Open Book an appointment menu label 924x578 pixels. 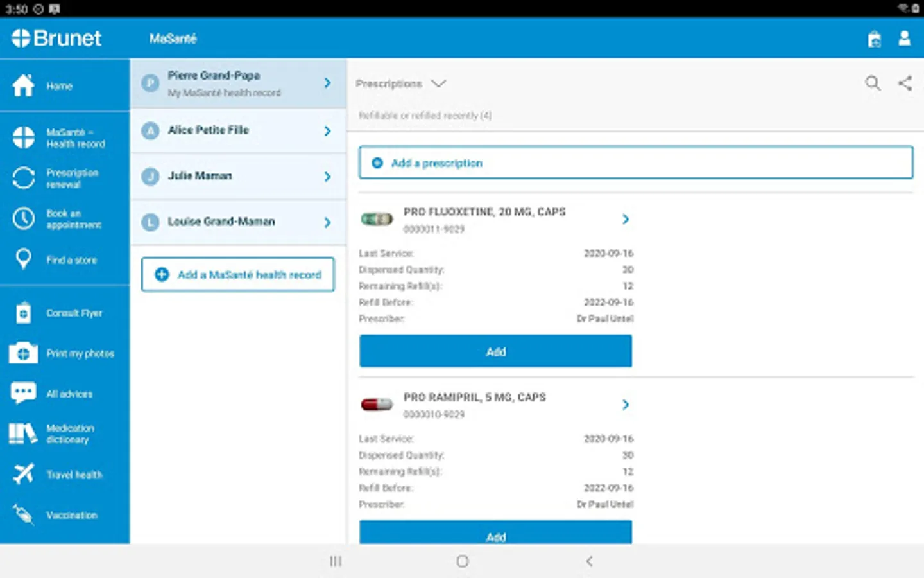[x=74, y=219]
